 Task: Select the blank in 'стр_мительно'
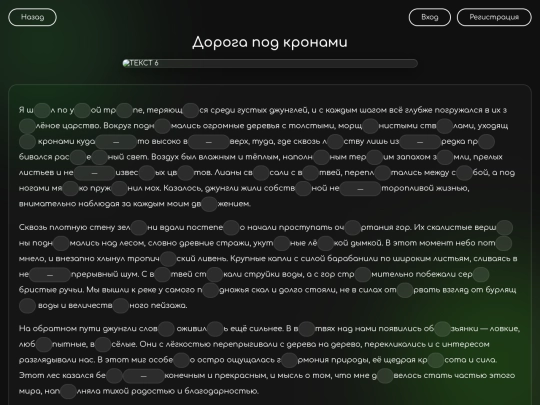[363, 274]
